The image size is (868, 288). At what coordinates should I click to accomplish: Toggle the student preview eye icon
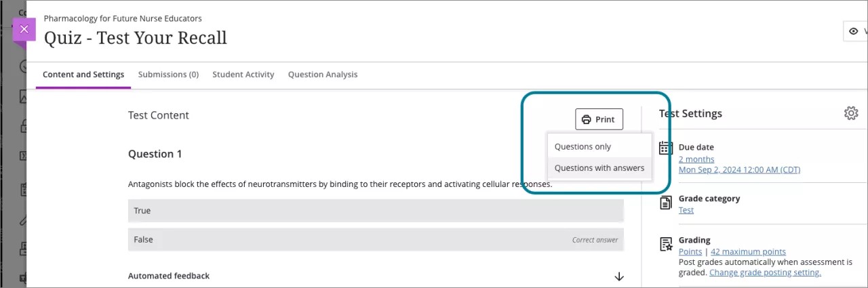pyautogui.click(x=853, y=31)
